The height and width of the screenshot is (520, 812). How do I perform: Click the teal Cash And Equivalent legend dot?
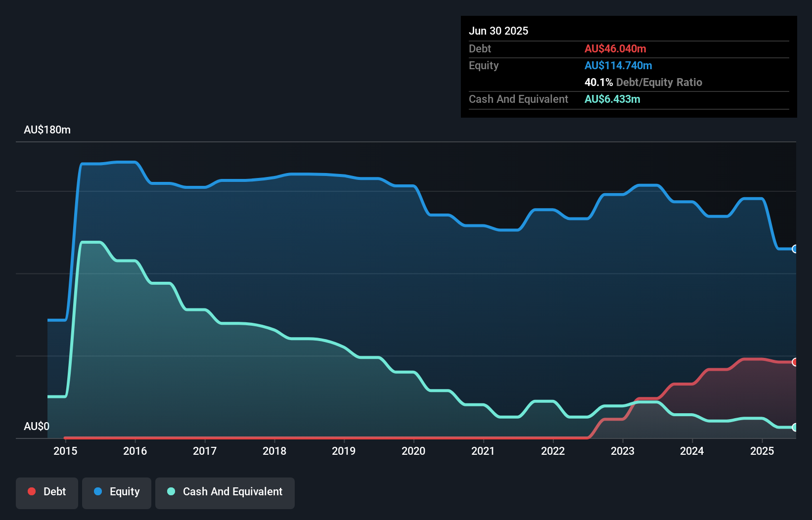[x=171, y=491]
